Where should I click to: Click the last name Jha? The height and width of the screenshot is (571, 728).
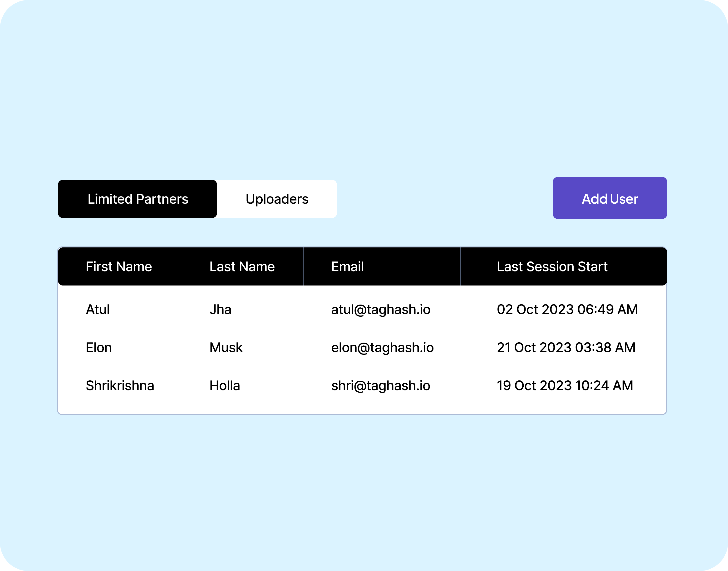click(x=220, y=309)
